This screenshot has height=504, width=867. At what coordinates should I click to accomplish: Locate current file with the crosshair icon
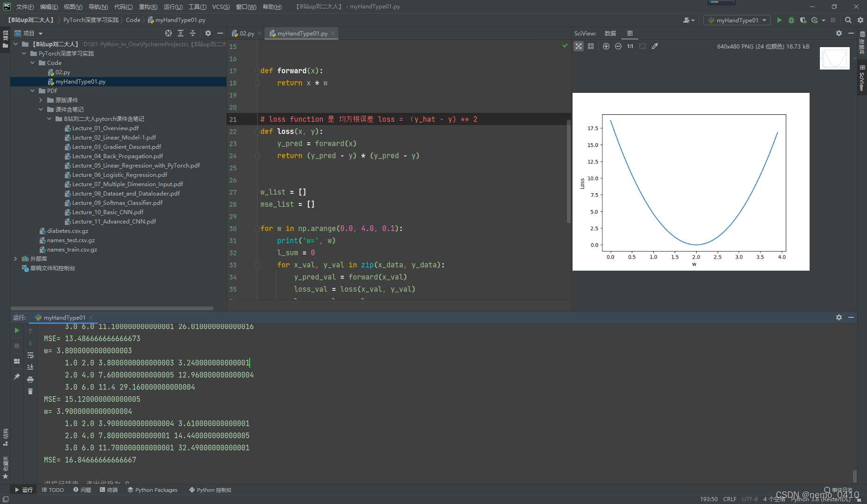click(168, 33)
